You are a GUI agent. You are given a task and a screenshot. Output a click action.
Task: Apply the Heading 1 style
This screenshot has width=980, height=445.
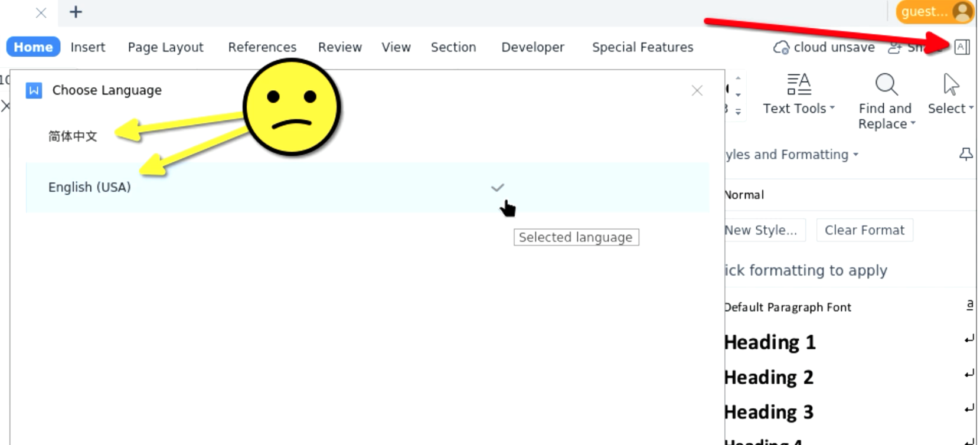pyautogui.click(x=770, y=342)
